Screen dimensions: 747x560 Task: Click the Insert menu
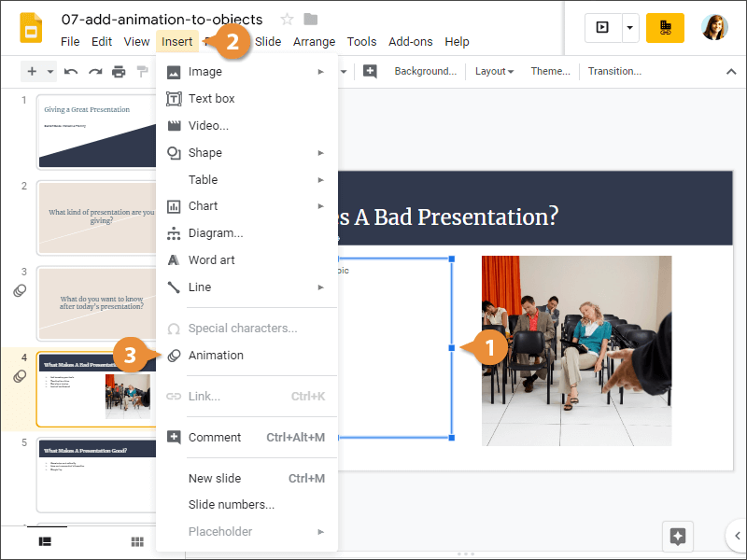176,41
